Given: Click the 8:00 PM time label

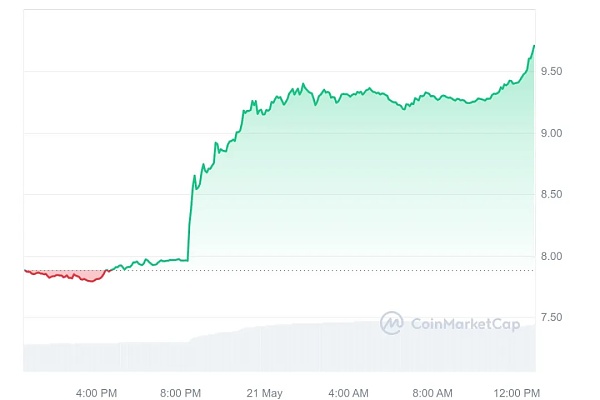Looking at the screenshot, I should (181, 391).
